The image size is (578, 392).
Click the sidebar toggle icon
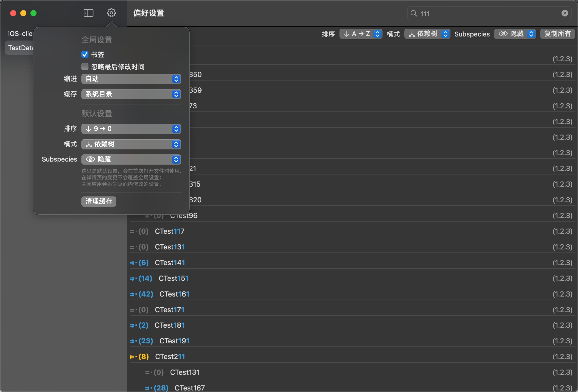tap(88, 13)
